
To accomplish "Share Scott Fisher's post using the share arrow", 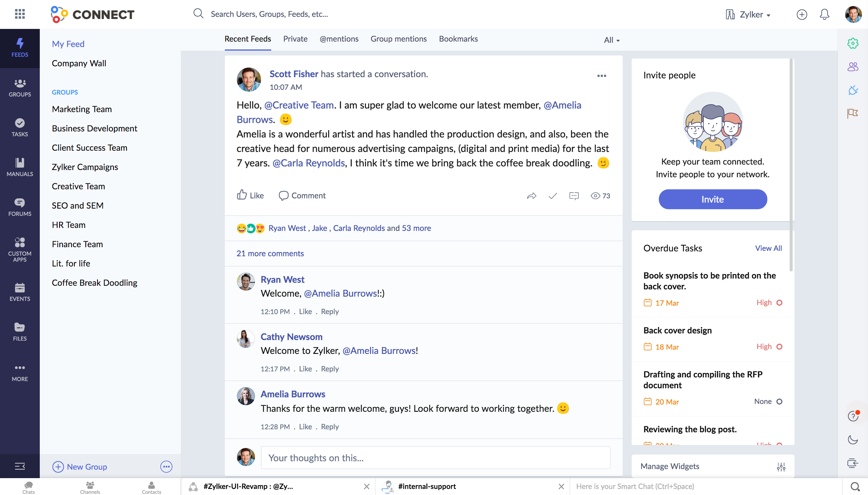I will pos(532,196).
